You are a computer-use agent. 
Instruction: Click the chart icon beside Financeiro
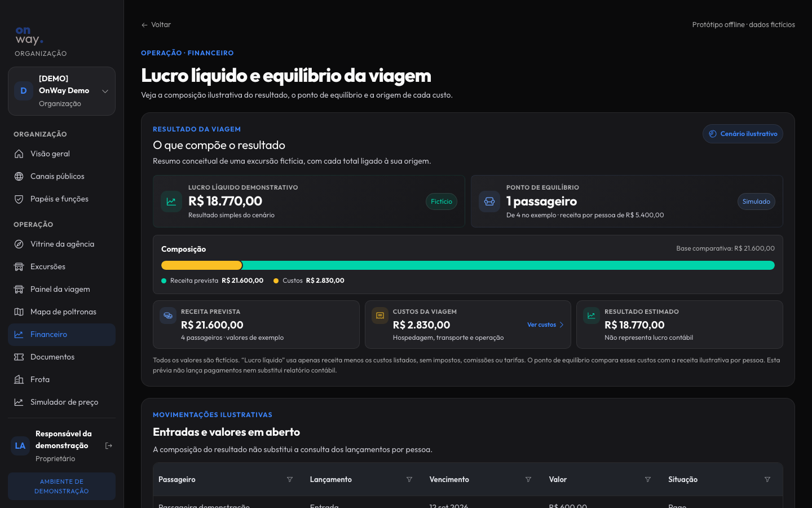tap(19, 334)
